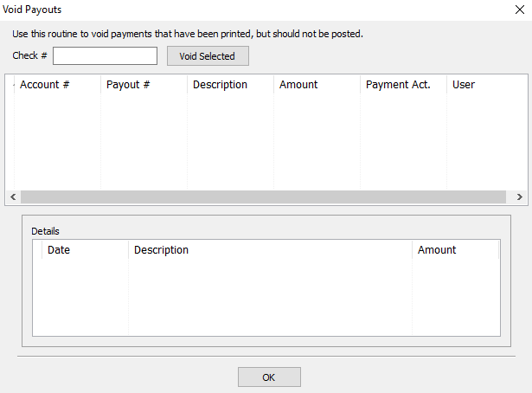532x393 pixels.
Task: Click Details list Description column header
Action: coord(271,250)
